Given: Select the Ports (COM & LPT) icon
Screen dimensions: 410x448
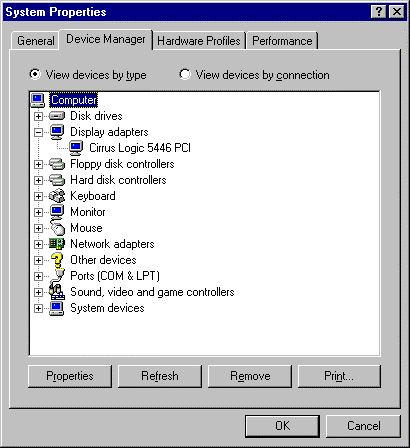Looking at the screenshot, I should coord(57,276).
